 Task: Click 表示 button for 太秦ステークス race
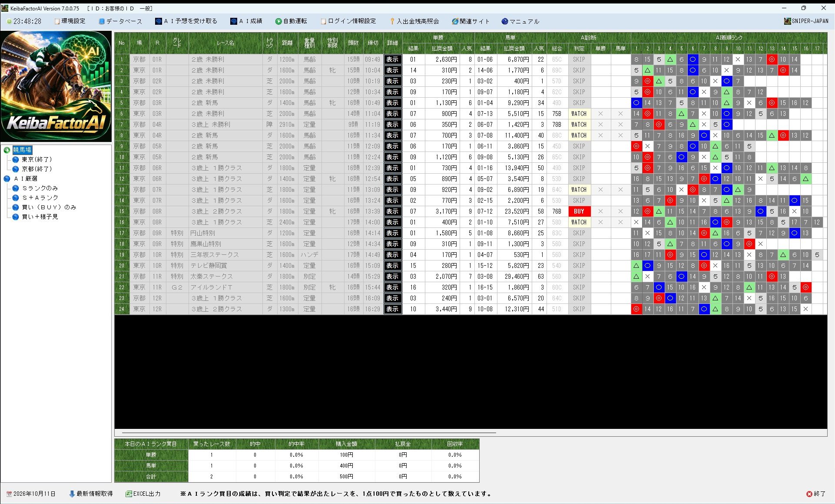point(393,277)
